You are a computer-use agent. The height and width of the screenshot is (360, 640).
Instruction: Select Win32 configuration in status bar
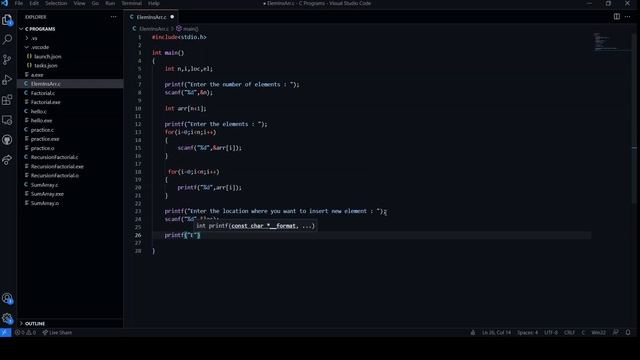tap(598, 333)
